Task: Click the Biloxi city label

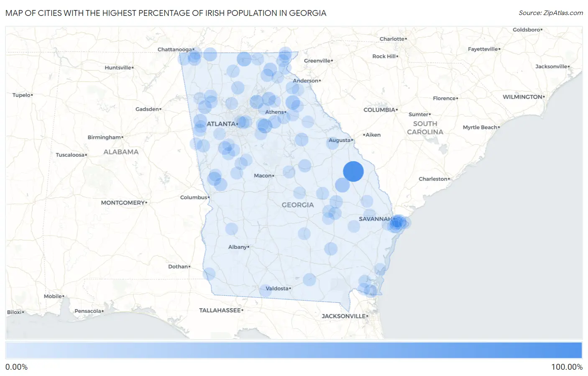Action: (x=15, y=312)
